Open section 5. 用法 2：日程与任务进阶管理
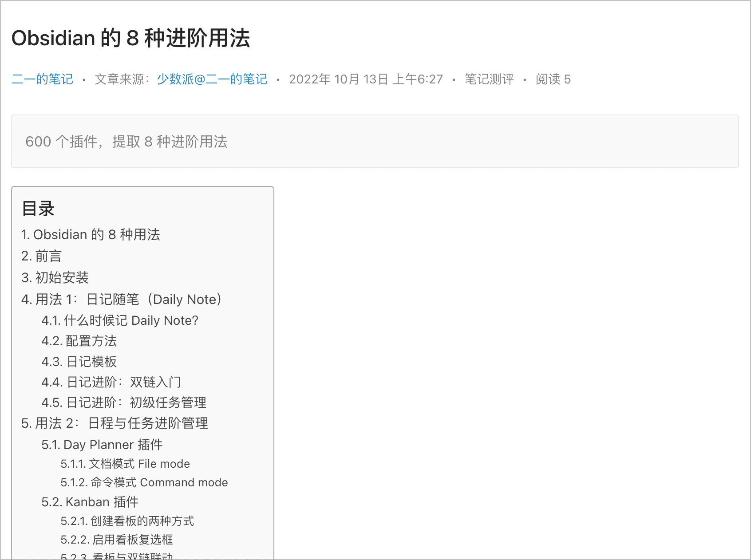The width and height of the screenshot is (751, 560). (x=115, y=423)
